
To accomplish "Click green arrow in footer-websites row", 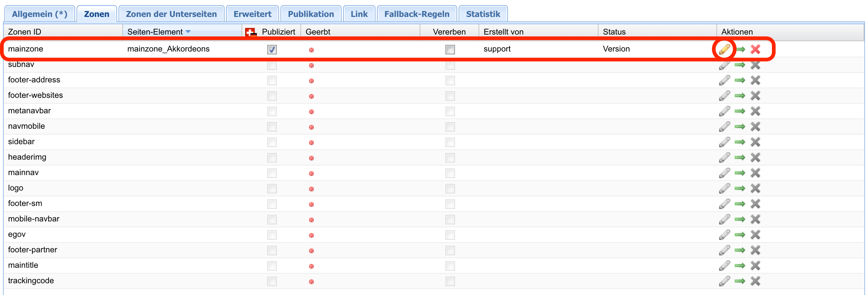I will (x=740, y=96).
